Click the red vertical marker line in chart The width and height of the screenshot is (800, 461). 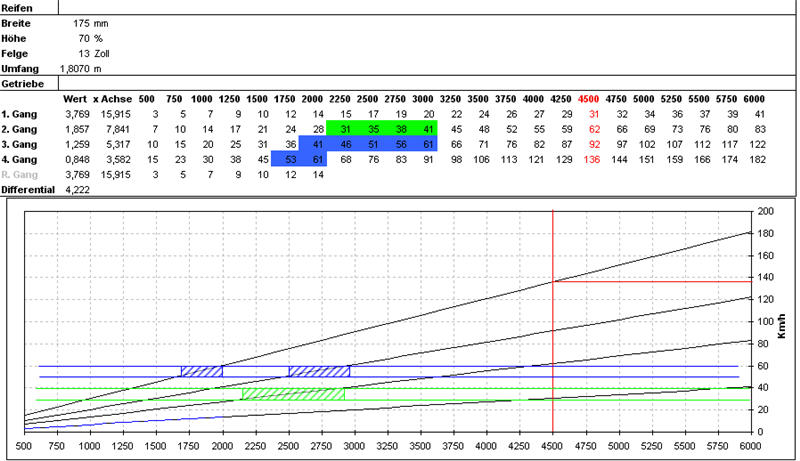coord(553,320)
